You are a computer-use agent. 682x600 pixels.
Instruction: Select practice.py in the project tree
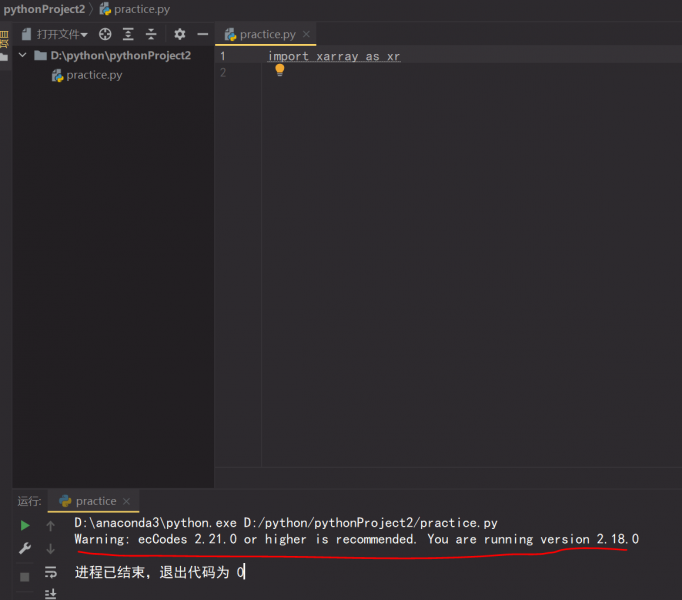[x=94, y=75]
